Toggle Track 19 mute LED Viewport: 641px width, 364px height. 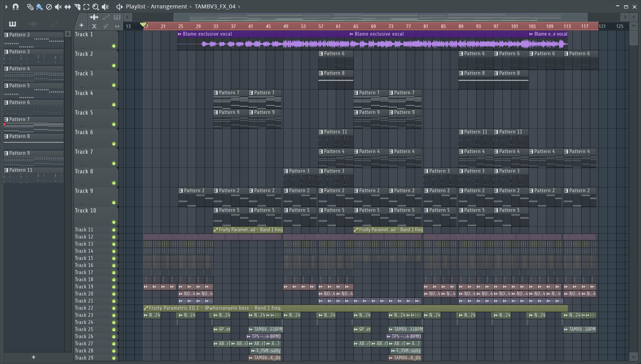point(114,287)
